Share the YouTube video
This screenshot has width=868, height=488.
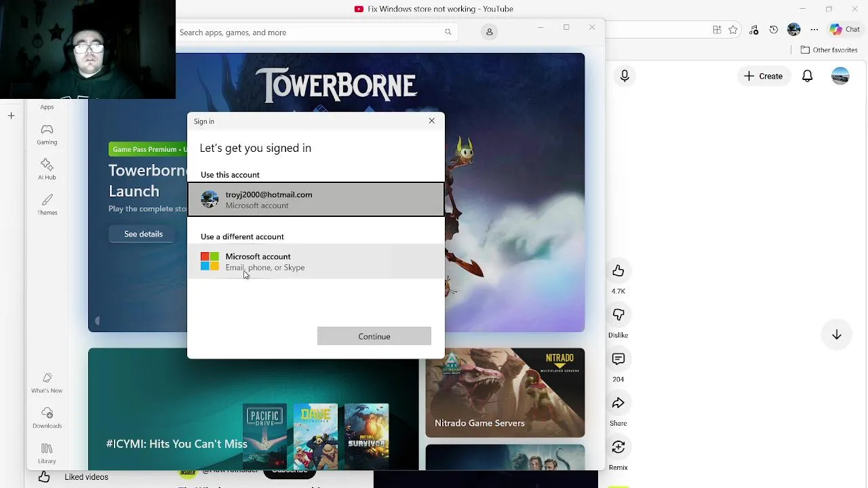tap(618, 403)
